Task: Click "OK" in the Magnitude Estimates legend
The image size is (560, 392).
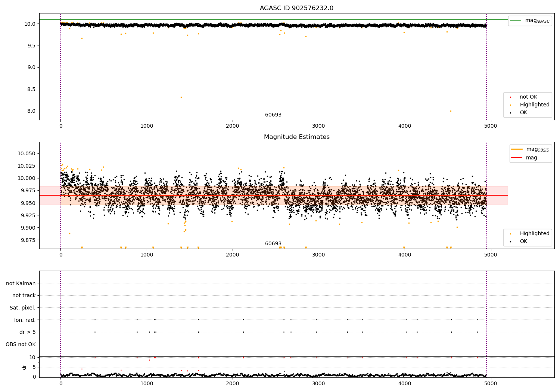Action: (523, 242)
